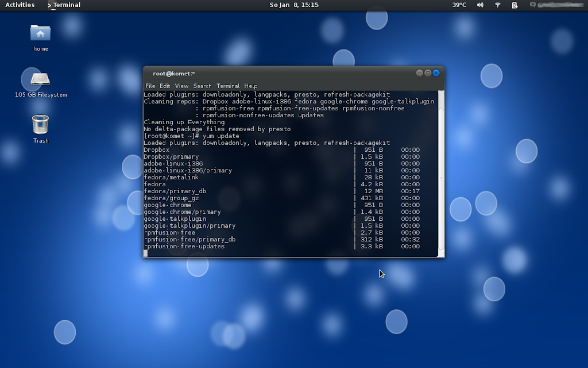
Task: Open the View menu in Terminal
Action: pyautogui.click(x=181, y=86)
